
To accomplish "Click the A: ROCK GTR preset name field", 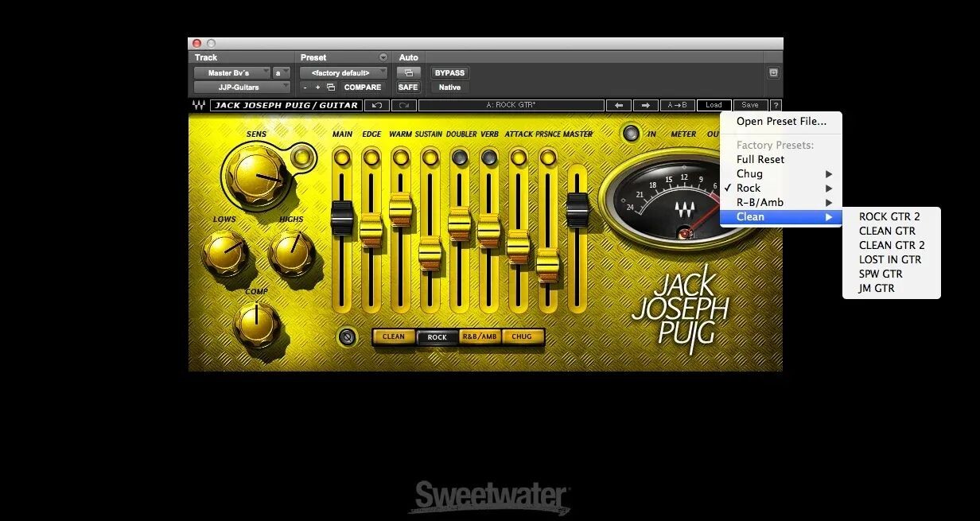I will (x=511, y=105).
